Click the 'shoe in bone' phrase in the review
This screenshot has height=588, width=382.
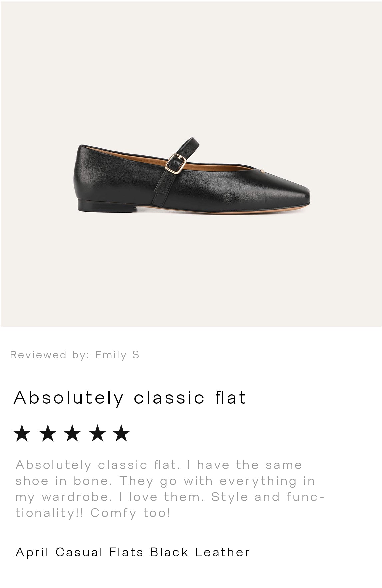(x=63, y=481)
